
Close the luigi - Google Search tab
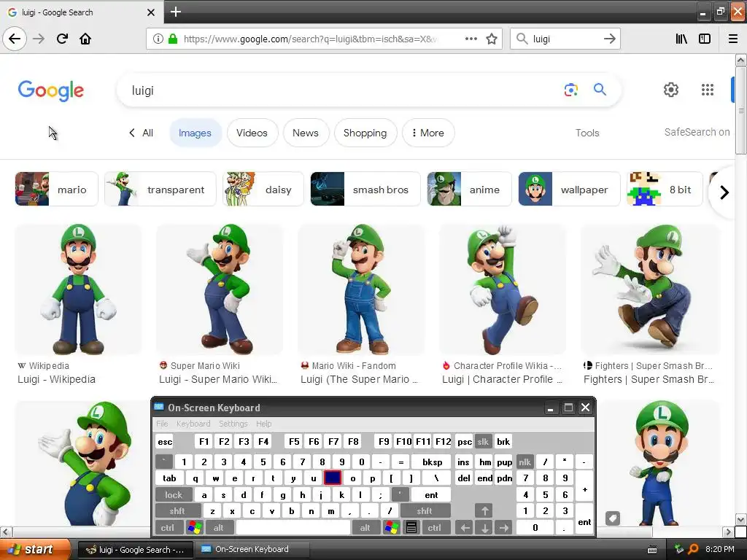[151, 12]
